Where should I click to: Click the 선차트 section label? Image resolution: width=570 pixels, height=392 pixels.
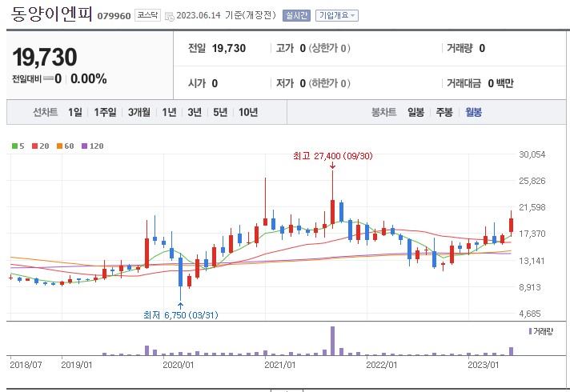click(46, 112)
